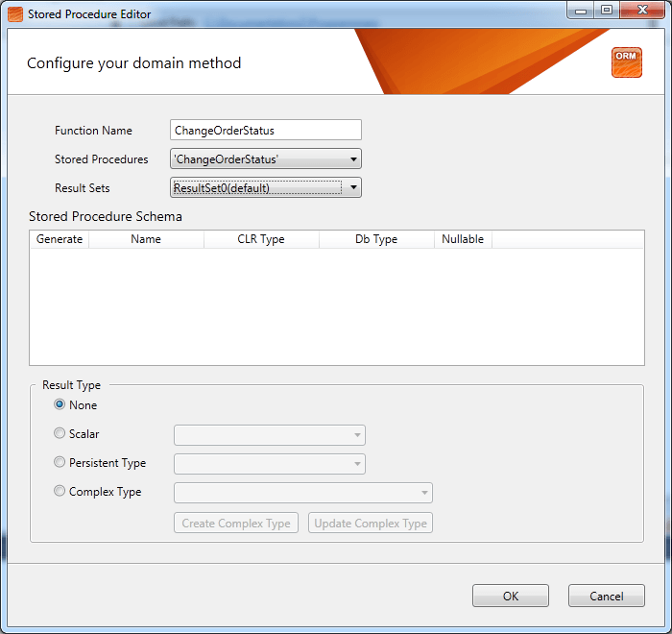
Task: Expand the Persistent Type combo box
Action: (270, 464)
